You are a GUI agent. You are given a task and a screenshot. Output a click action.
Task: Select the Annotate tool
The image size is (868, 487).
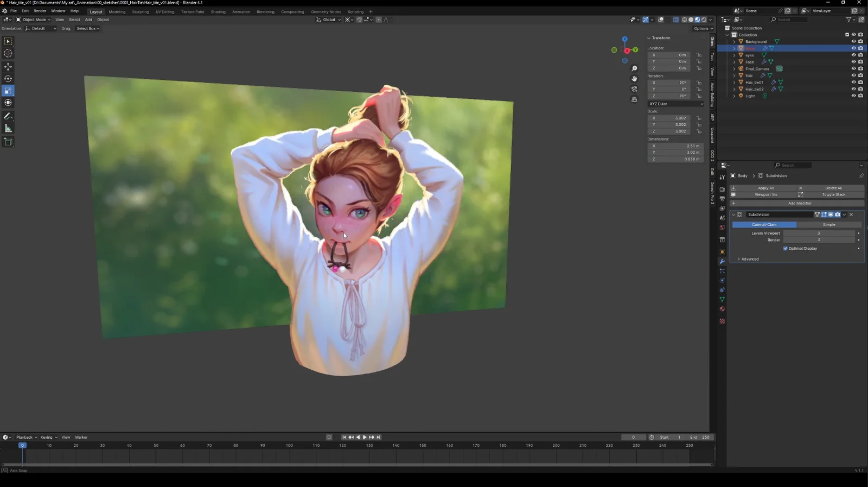[8, 117]
